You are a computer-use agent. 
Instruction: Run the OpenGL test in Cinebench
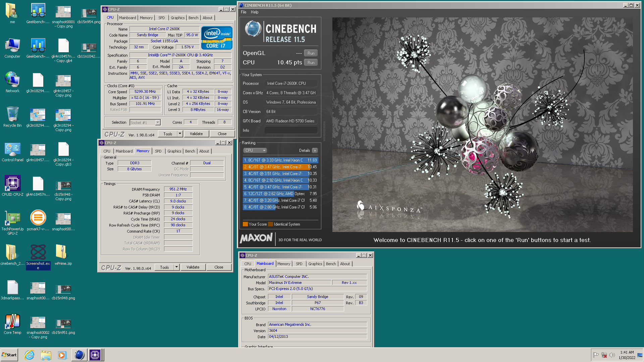[311, 53]
